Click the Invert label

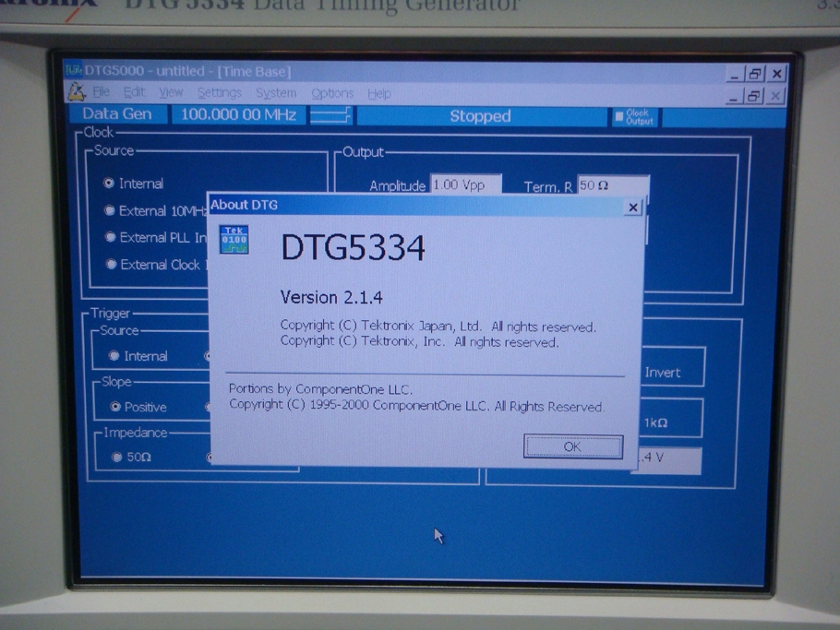pyautogui.click(x=662, y=373)
